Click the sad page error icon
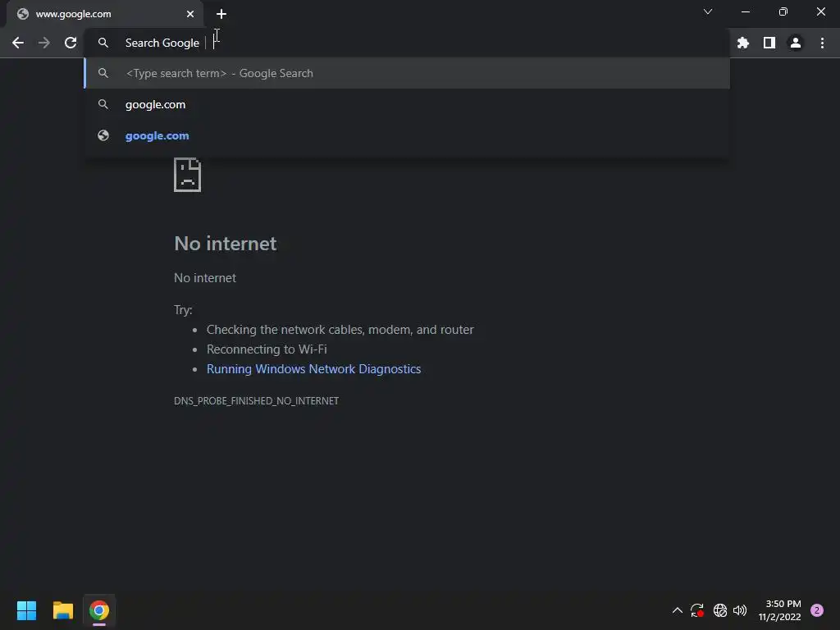 click(188, 175)
